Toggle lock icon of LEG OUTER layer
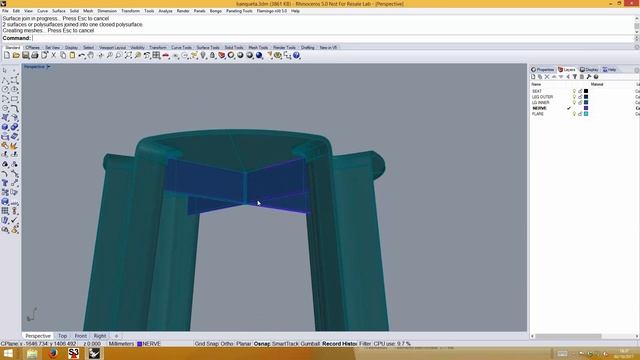The image size is (640, 360). click(580, 97)
